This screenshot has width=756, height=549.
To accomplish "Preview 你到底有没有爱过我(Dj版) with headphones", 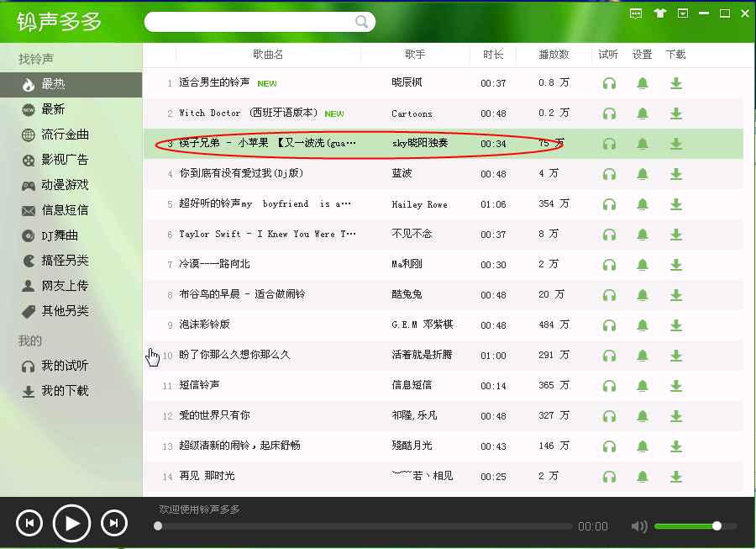I will [x=610, y=174].
